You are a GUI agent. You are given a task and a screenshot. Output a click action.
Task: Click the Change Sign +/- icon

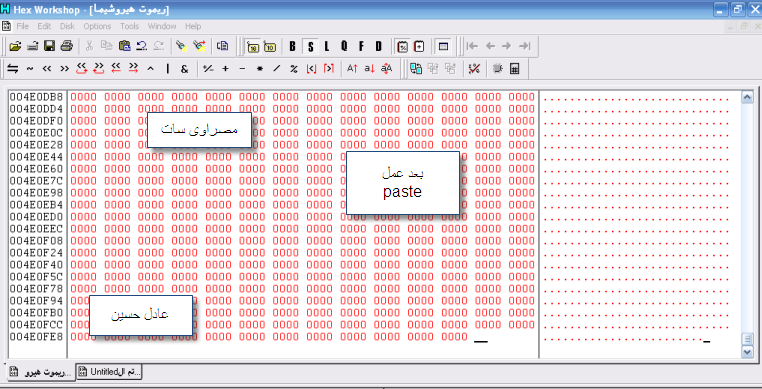point(208,69)
